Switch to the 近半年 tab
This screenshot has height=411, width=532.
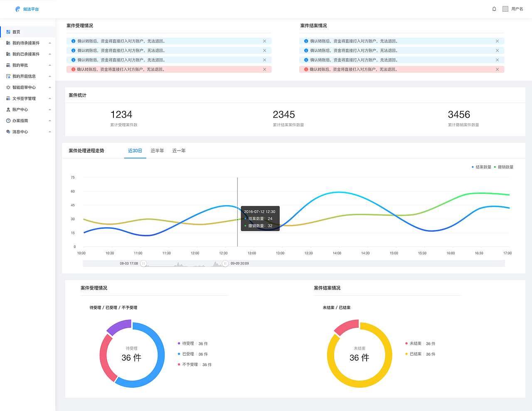tap(157, 151)
